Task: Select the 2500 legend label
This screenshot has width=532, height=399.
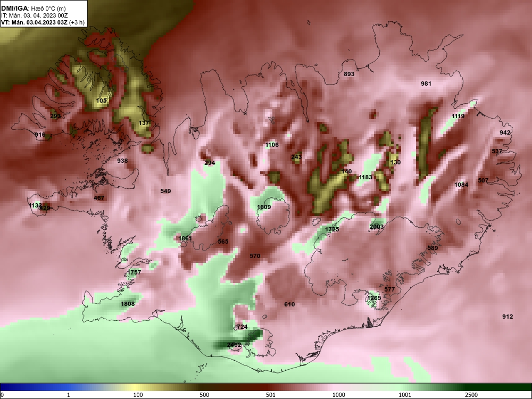Action: (471, 395)
